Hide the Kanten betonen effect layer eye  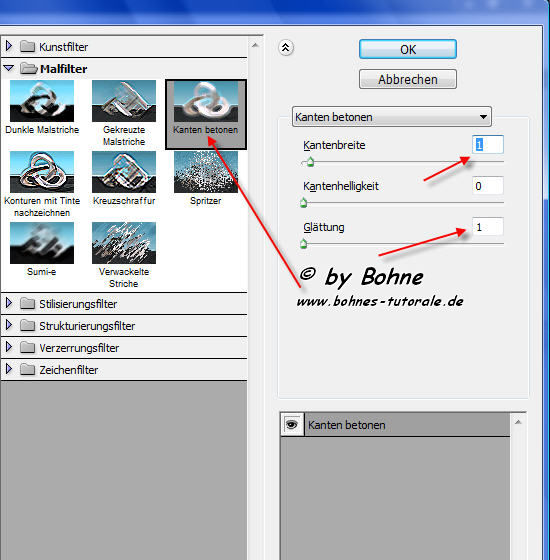click(292, 425)
